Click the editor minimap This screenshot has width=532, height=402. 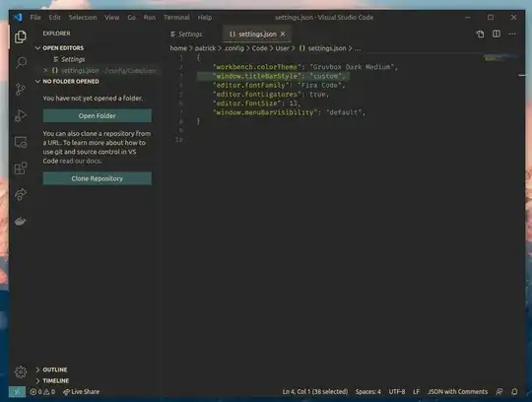pyautogui.click(x=500, y=58)
